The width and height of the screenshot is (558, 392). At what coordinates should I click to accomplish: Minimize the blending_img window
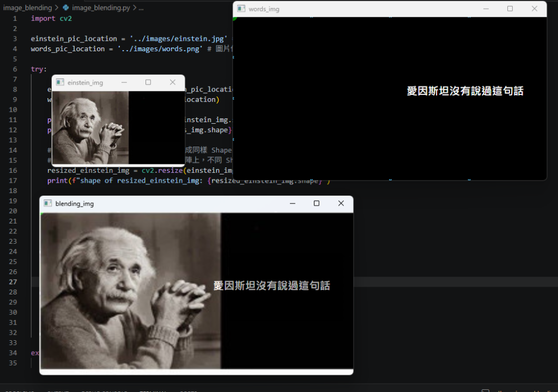click(293, 203)
